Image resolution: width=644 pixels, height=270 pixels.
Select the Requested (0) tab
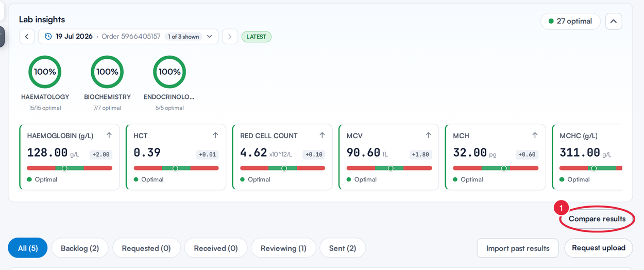146,248
